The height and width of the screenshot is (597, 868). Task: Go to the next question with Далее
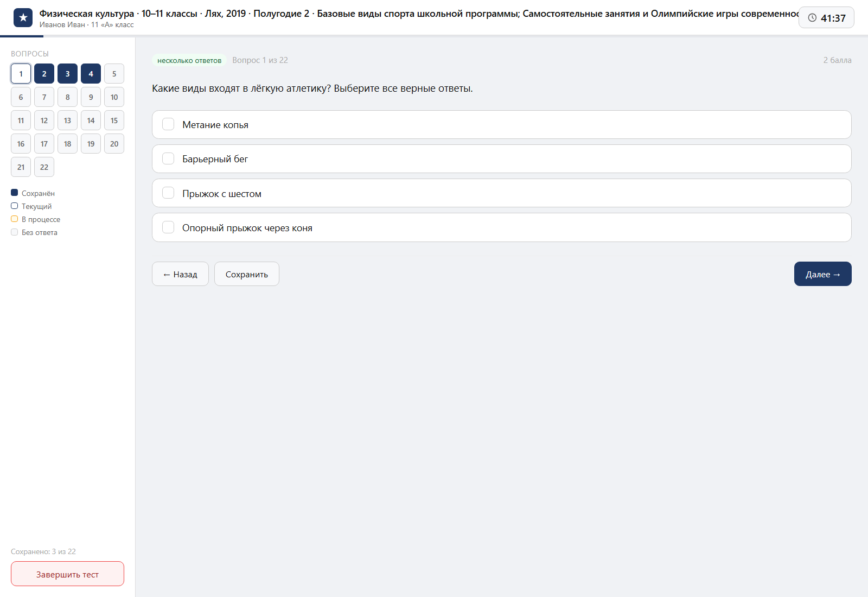822,274
